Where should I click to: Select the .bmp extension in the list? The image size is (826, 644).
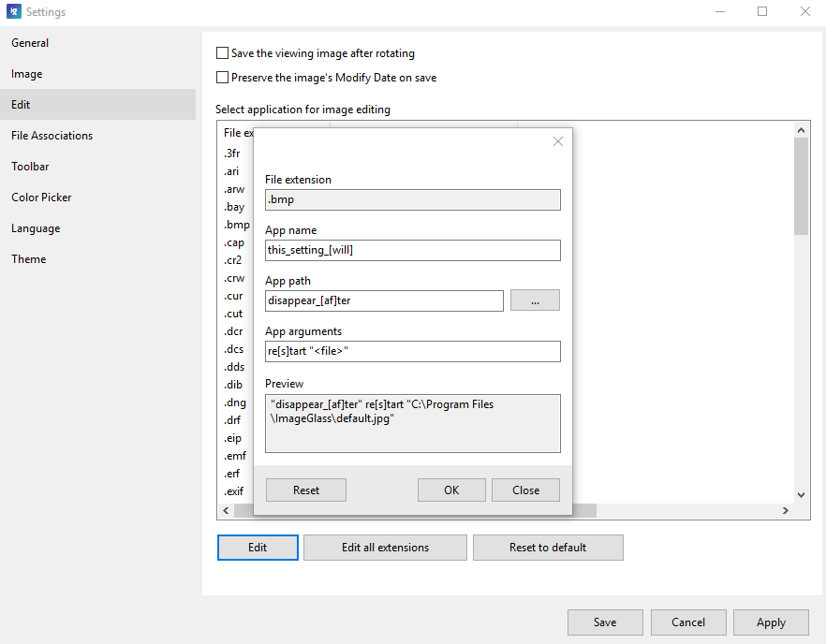[x=236, y=224]
